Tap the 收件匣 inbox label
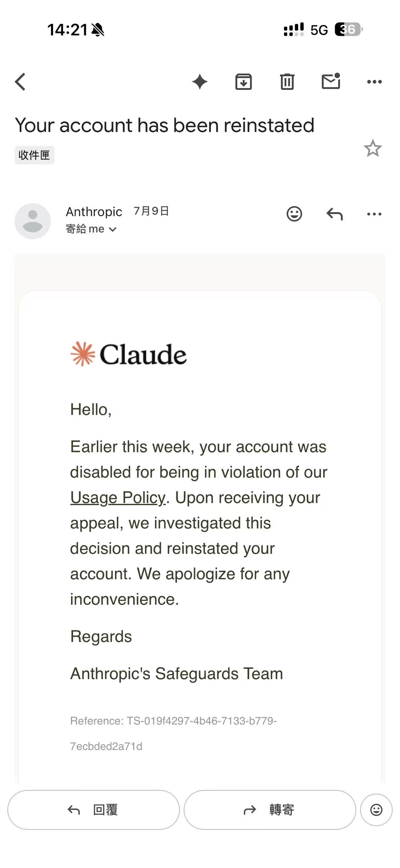Viewport: 400px width, 868px height. tap(34, 155)
